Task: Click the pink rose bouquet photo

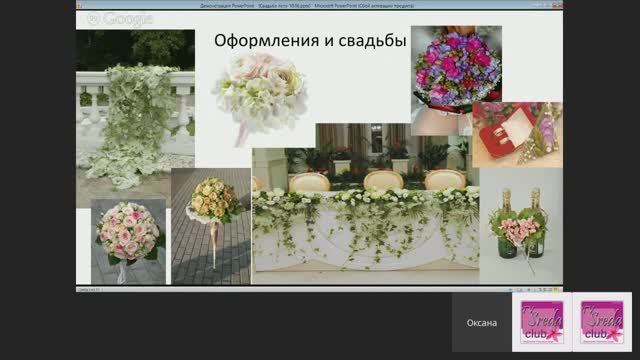Action: click(x=128, y=241)
